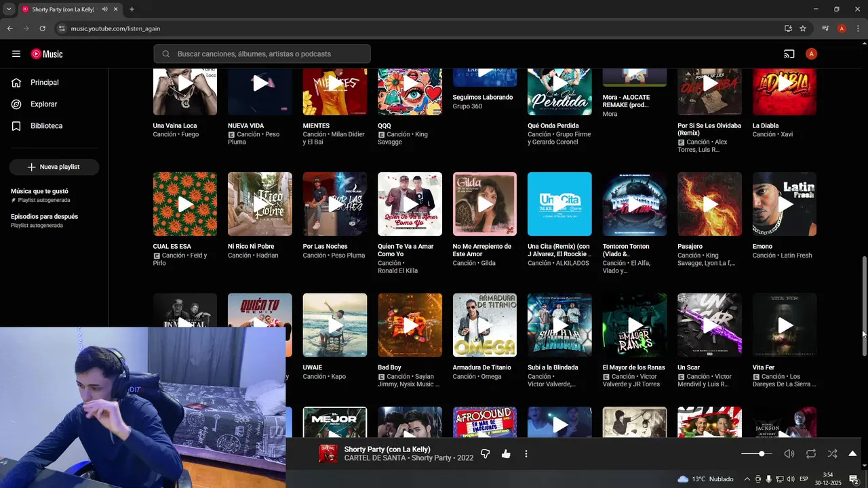The image size is (868, 488).
Task: Click the cast to device icon
Action: pyautogui.click(x=789, y=54)
